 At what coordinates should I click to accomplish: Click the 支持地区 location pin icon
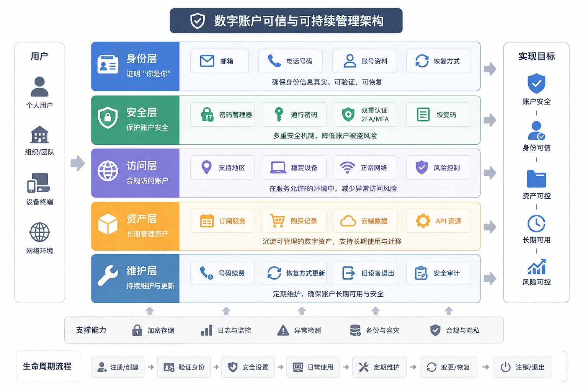206,168
